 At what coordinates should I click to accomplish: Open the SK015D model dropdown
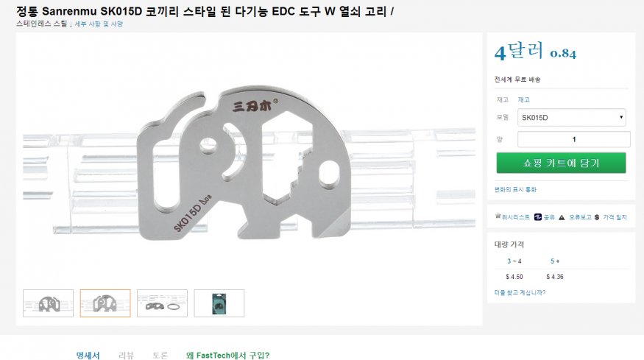pyautogui.click(x=571, y=118)
